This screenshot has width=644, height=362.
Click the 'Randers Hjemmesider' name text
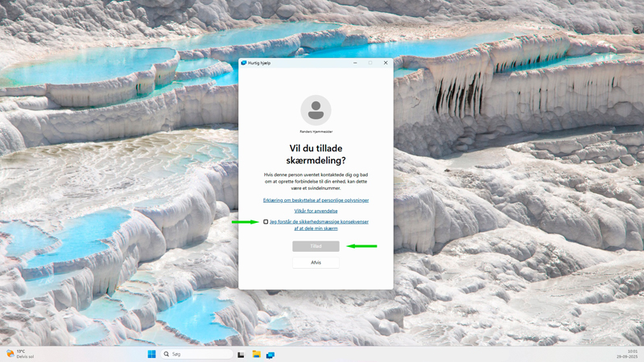coord(316,132)
